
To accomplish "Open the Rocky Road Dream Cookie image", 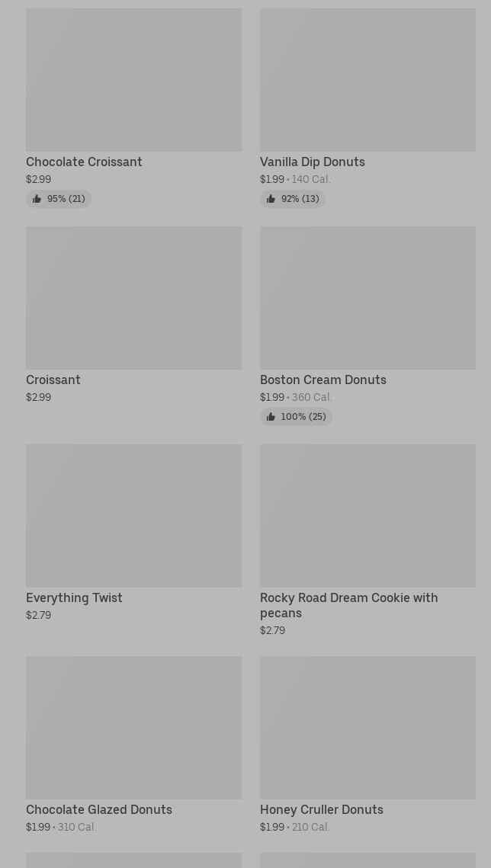I will [367, 515].
